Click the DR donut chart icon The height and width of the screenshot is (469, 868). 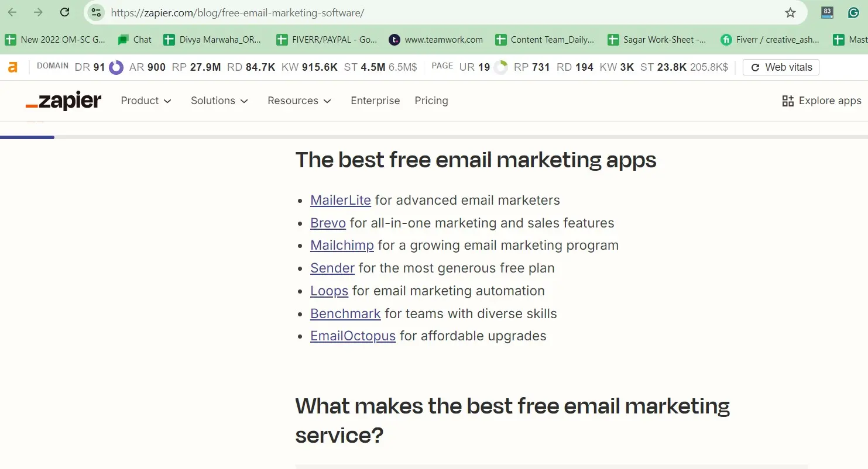pos(116,67)
